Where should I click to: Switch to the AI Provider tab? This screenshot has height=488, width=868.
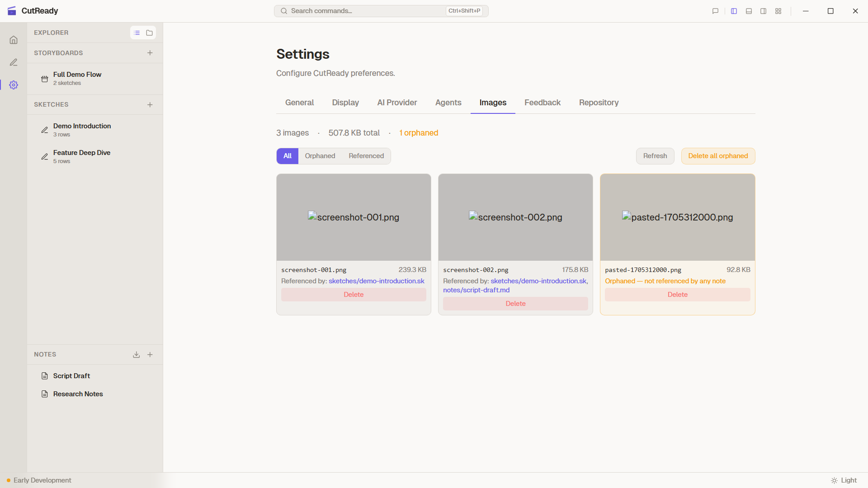pyautogui.click(x=397, y=103)
